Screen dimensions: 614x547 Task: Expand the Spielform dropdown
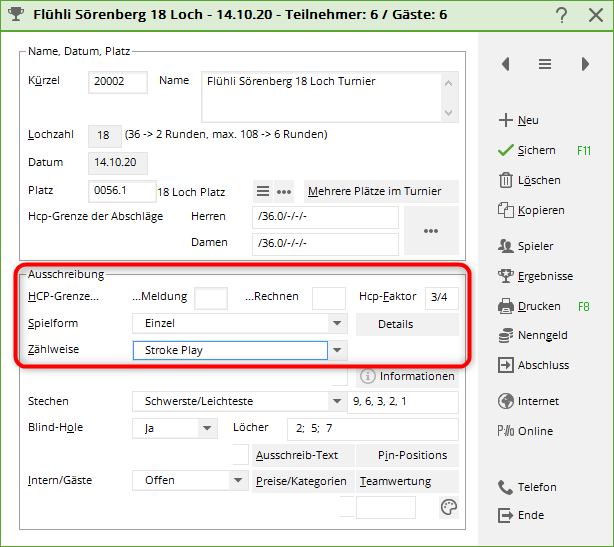point(338,324)
